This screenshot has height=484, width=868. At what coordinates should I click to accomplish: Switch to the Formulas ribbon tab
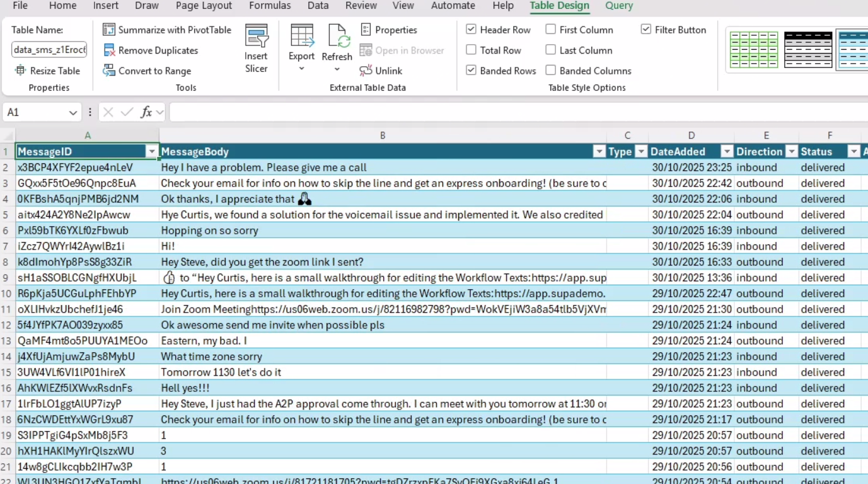point(270,6)
